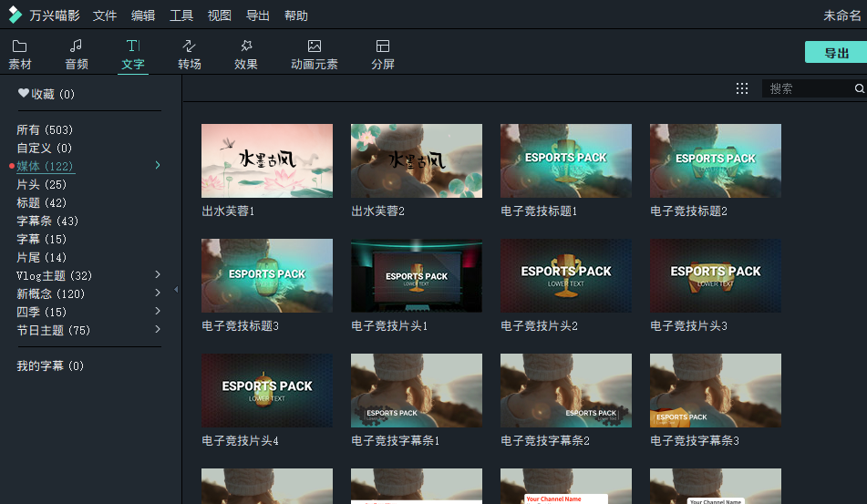Select the 电子竞技片头2 thumbnail
The image size is (867, 504).
pos(566,276)
